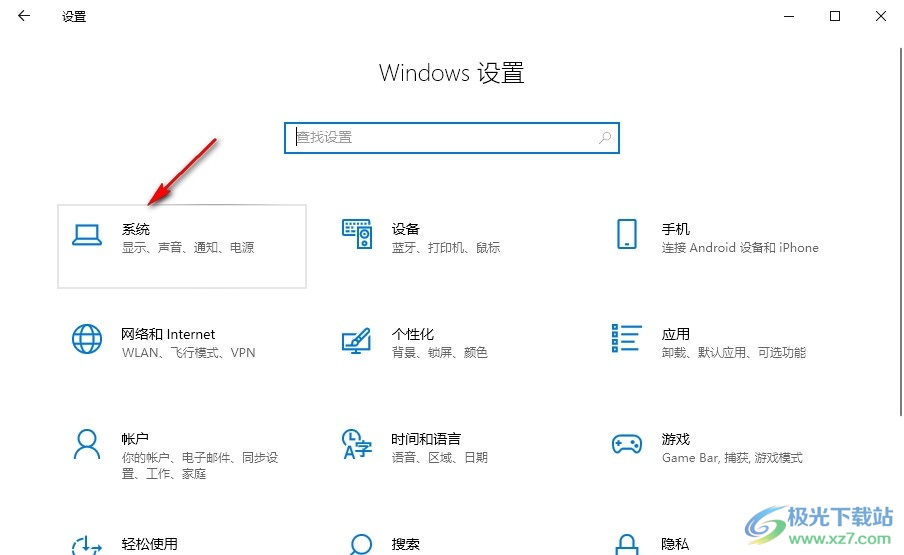Click the magnifier icon in search box

[604, 138]
